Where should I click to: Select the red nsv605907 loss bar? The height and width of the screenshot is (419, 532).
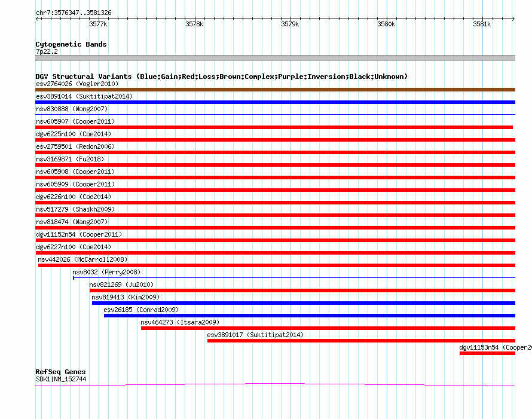(274, 127)
